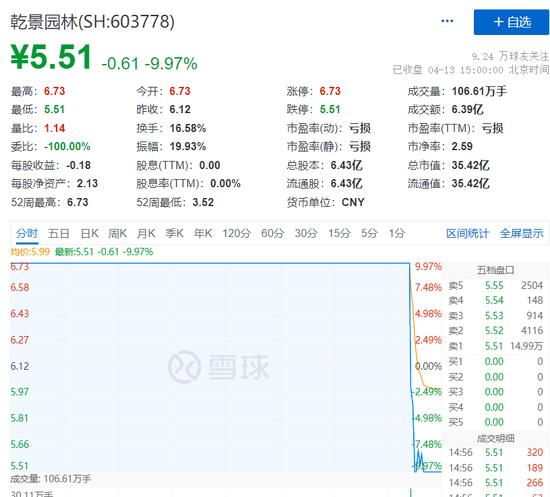Select the 60分 interval tab
Image resolution: width=550 pixels, height=497 pixels.
click(272, 233)
